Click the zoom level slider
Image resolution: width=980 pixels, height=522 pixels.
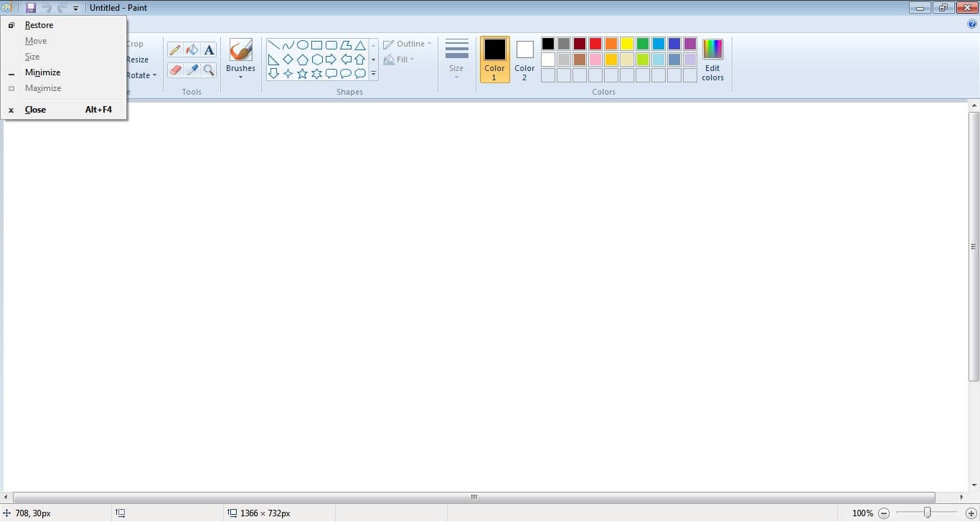pos(926,513)
